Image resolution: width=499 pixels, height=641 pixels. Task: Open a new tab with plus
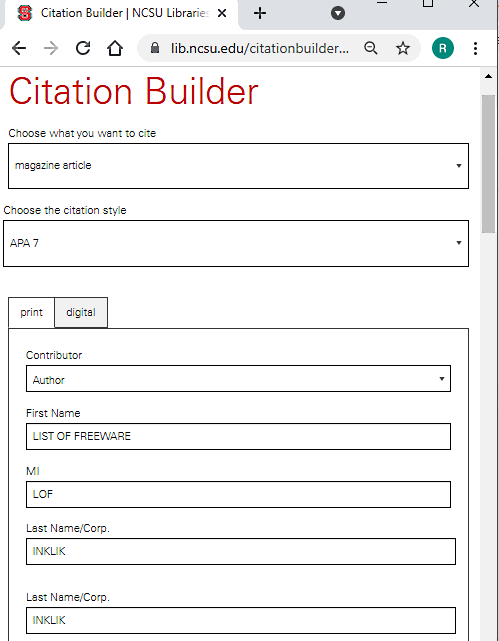[x=260, y=13]
